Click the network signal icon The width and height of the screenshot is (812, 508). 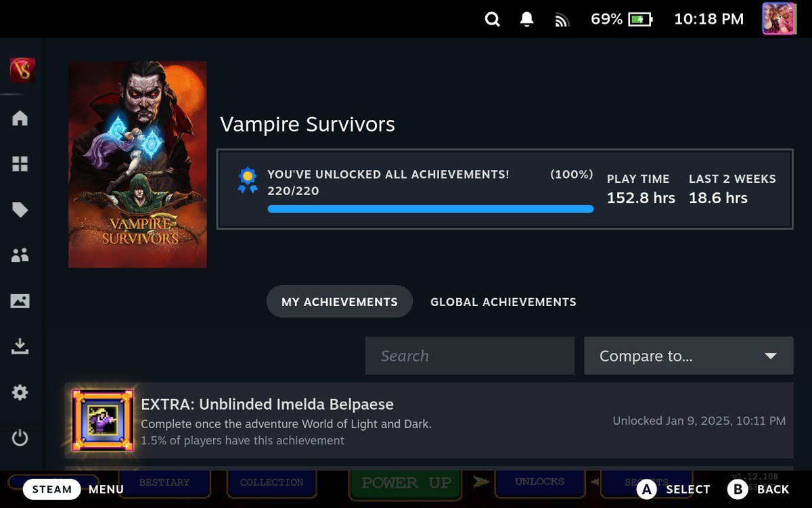(562, 19)
